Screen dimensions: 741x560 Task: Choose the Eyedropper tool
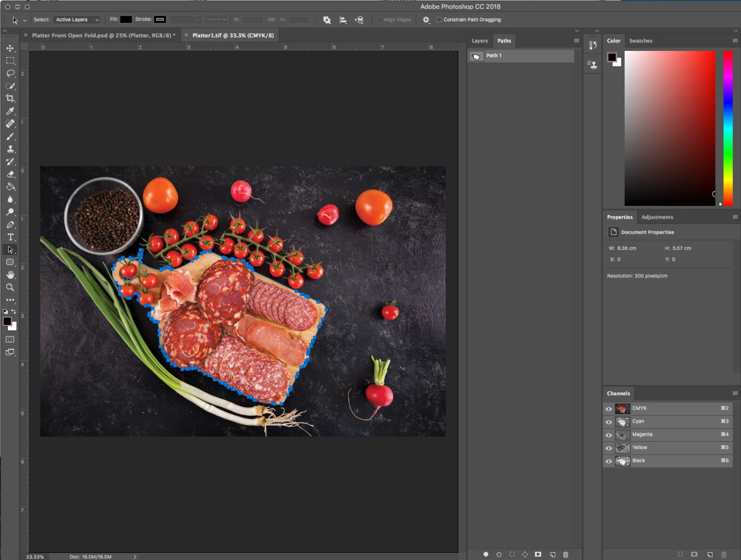(10, 111)
